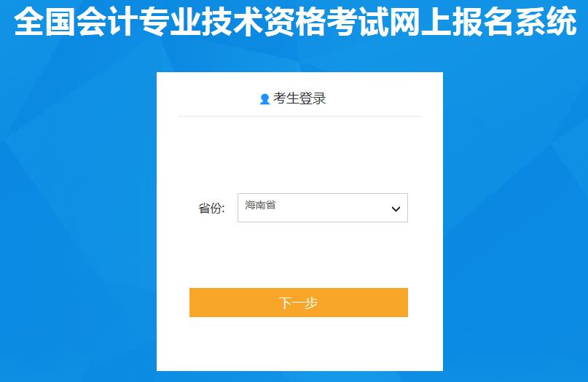Viewport: 588px width, 382px height.
Task: Click the 考生登录 heading text
Action: tap(299, 98)
